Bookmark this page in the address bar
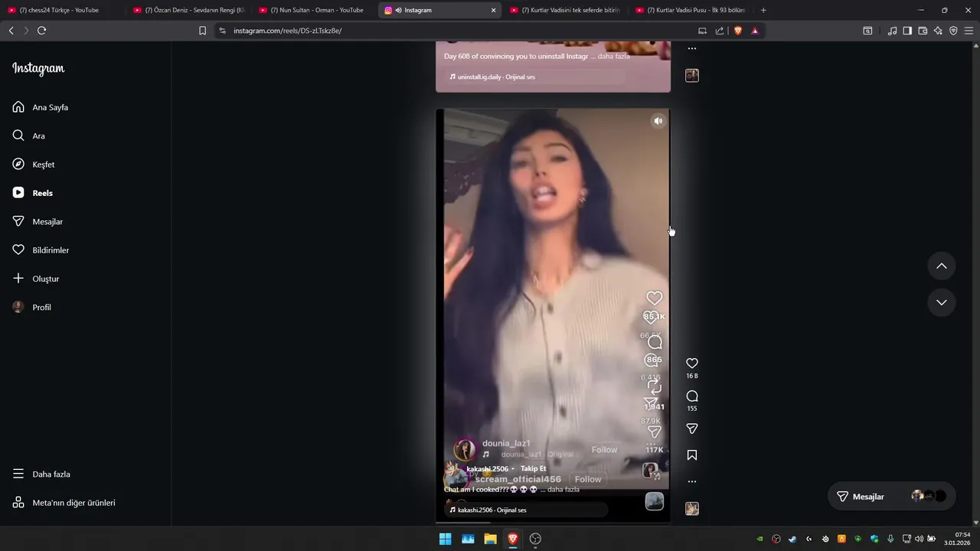Viewport: 980px width, 551px height. click(203, 31)
